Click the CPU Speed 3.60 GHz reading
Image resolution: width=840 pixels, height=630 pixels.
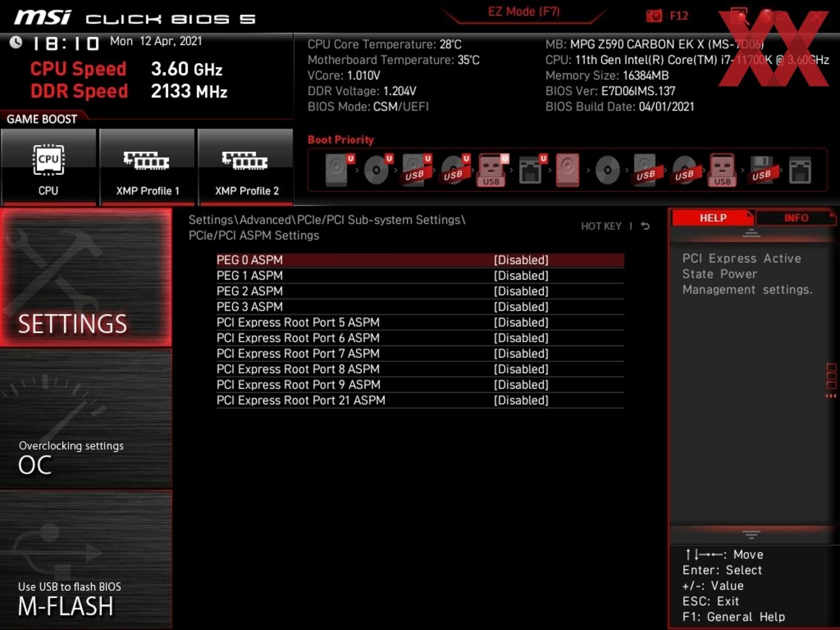pyautogui.click(x=127, y=69)
